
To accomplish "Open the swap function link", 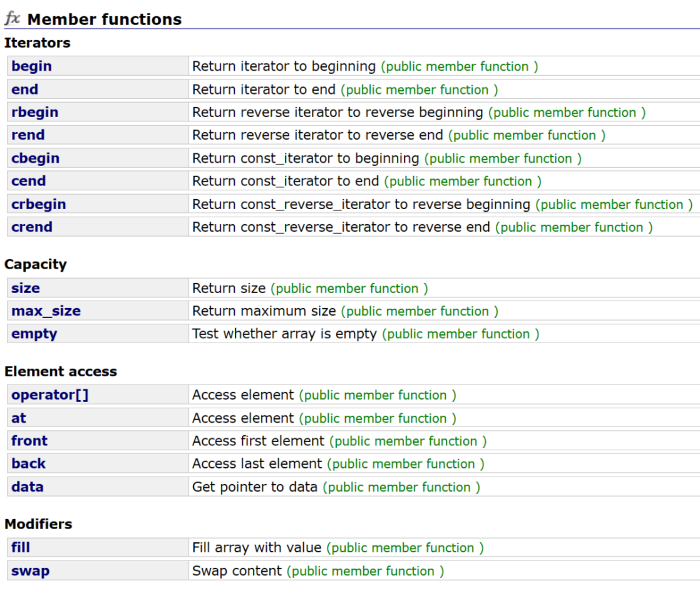I will (x=30, y=571).
